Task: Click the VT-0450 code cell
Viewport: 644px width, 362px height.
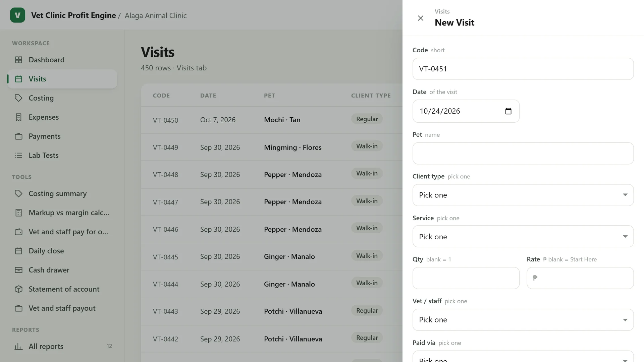Action: [x=165, y=120]
